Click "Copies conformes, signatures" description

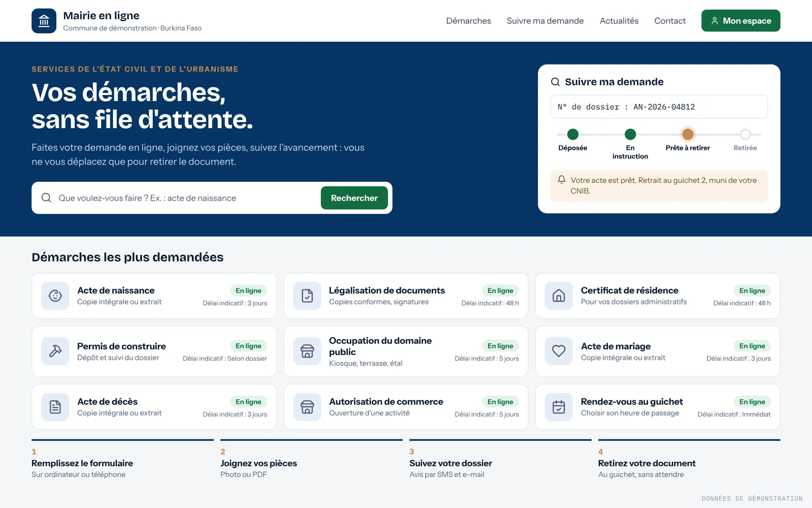pyautogui.click(x=379, y=302)
